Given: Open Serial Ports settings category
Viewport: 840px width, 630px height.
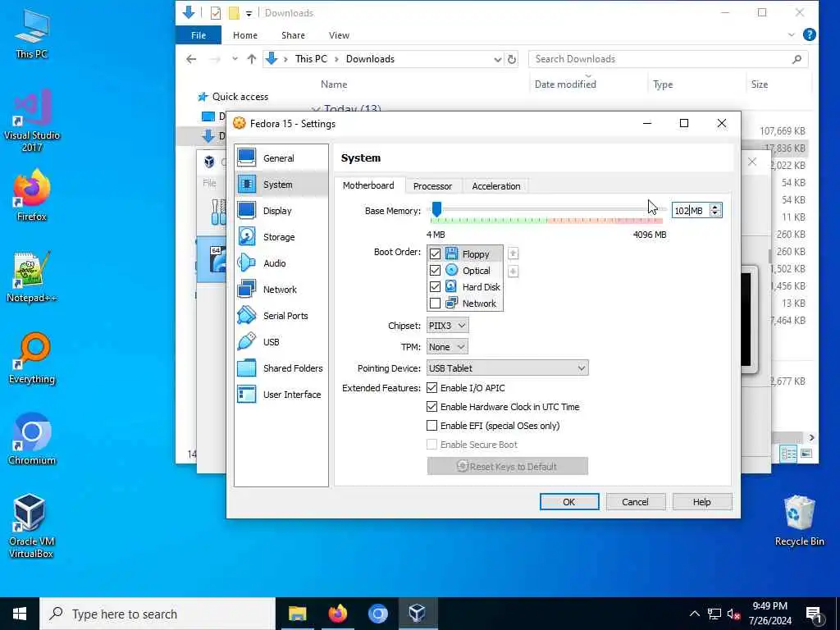Looking at the screenshot, I should [x=281, y=316].
